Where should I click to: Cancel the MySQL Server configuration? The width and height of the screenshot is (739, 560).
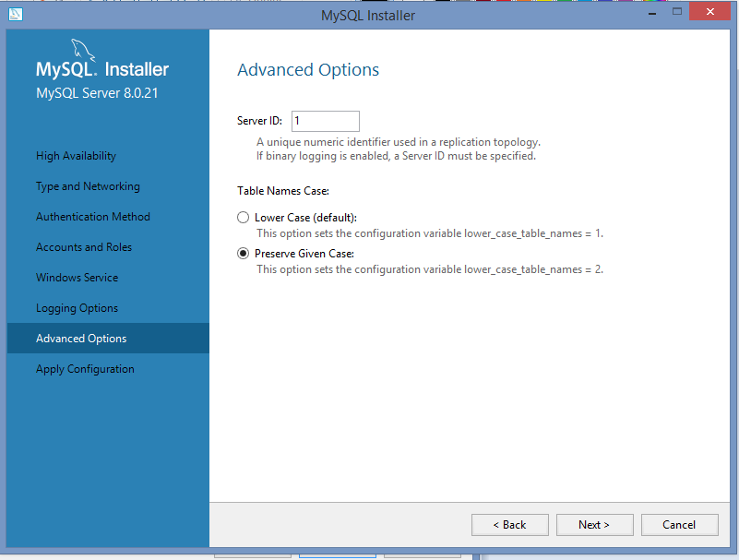pos(679,524)
